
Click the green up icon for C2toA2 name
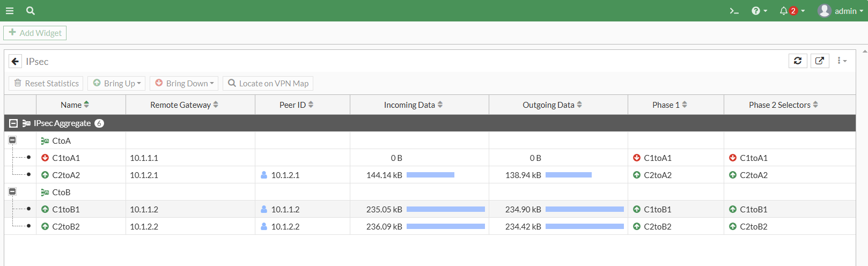(45, 175)
